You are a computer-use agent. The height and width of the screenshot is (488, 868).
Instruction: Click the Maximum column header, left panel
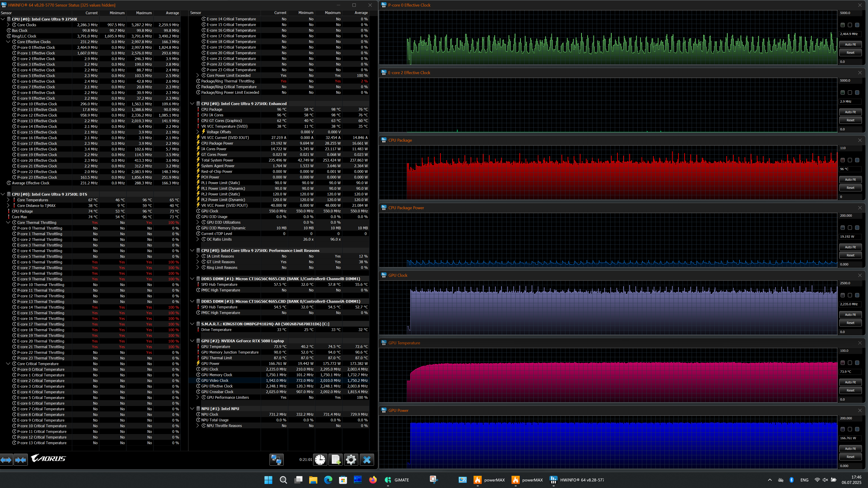144,13
